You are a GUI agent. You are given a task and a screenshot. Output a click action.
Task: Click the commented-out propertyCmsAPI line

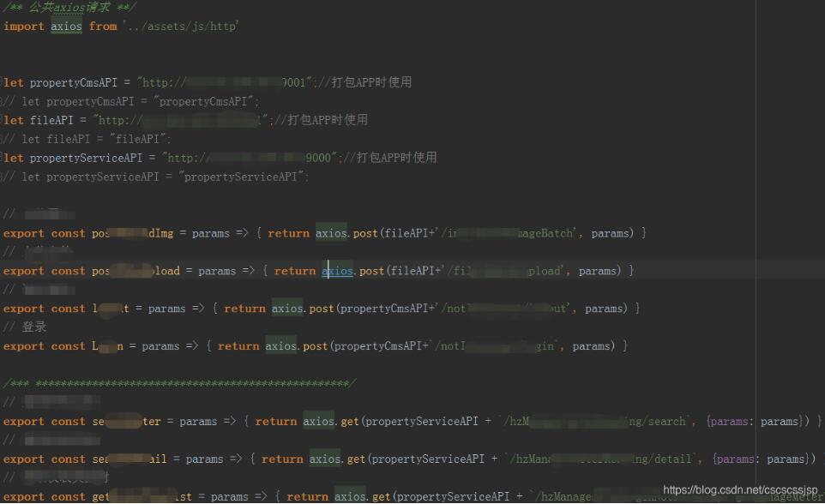[129, 101]
